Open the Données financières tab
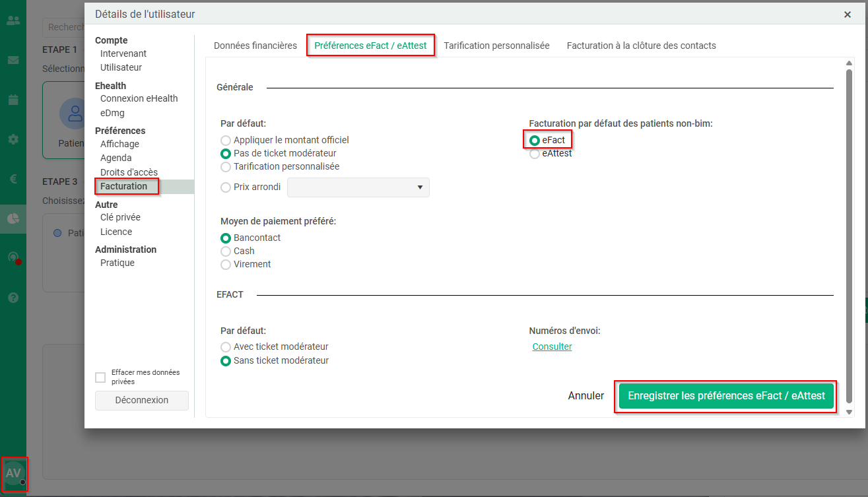868x497 pixels. [x=255, y=46]
